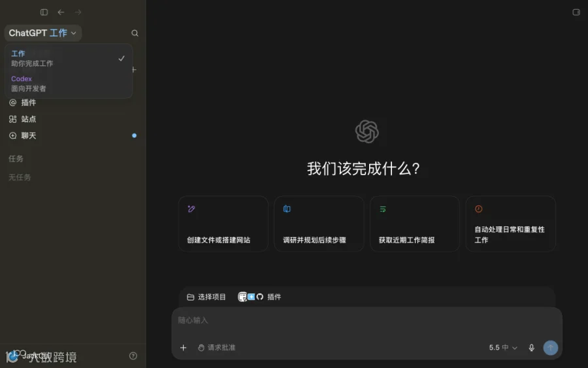Click the orange clock icon on automation card
This screenshot has width=588, height=368.
click(x=478, y=209)
